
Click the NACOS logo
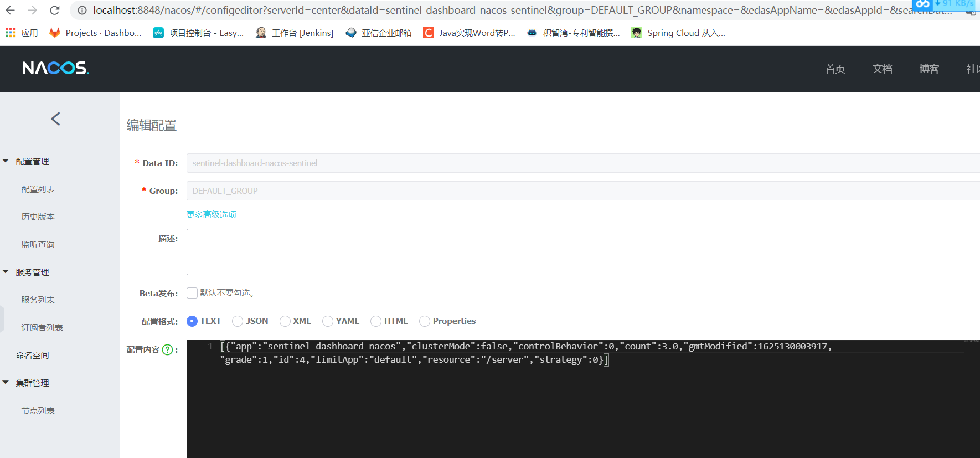[55, 68]
